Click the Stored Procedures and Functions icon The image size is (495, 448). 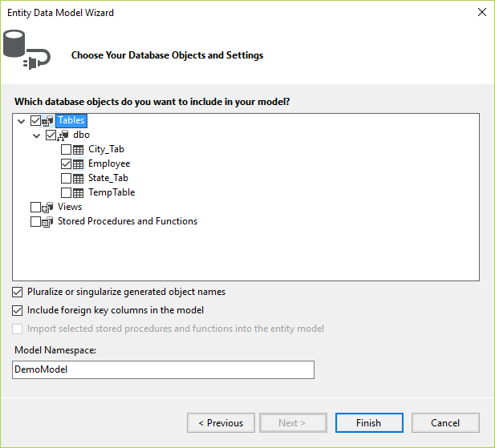[x=47, y=222]
